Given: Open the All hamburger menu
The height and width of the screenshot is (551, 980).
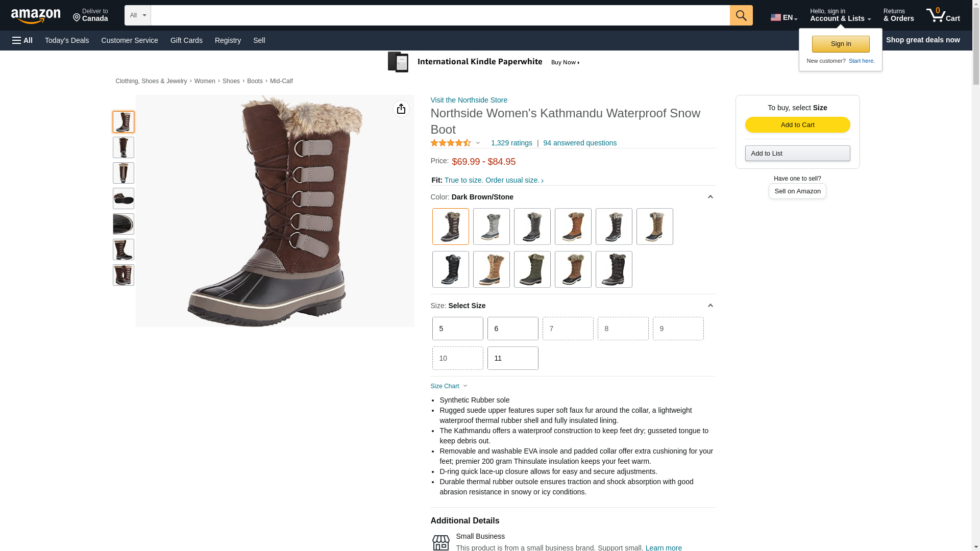Looking at the screenshot, I should click(22, 40).
